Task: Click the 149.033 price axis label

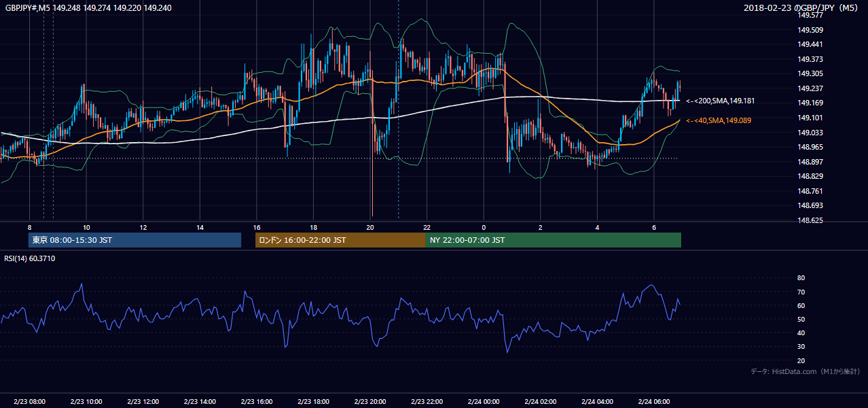Action: point(810,133)
